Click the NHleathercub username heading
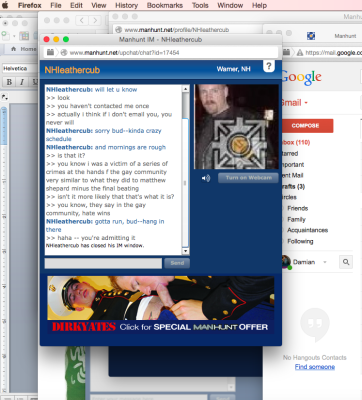 tap(72, 70)
